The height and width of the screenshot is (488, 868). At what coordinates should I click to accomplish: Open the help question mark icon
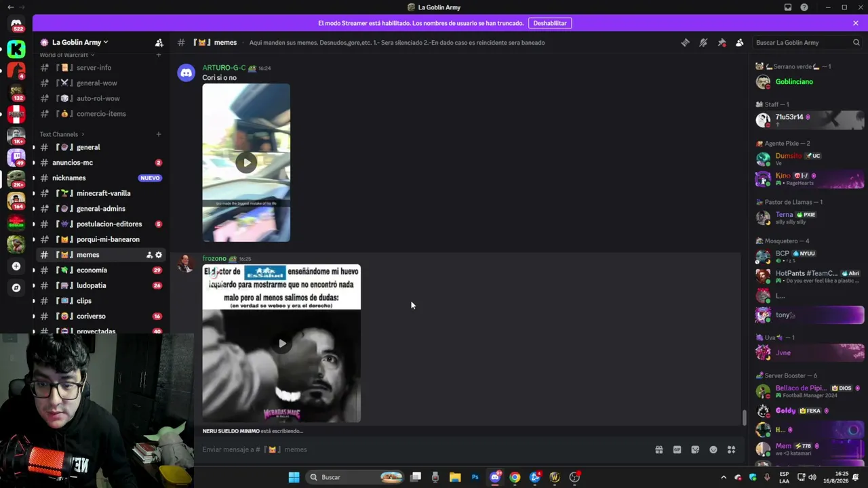pos(804,7)
